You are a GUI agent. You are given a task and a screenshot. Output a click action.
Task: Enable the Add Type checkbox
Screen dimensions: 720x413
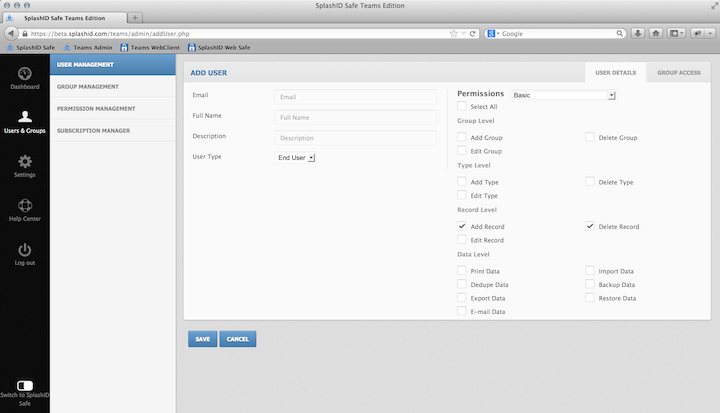pos(462,181)
